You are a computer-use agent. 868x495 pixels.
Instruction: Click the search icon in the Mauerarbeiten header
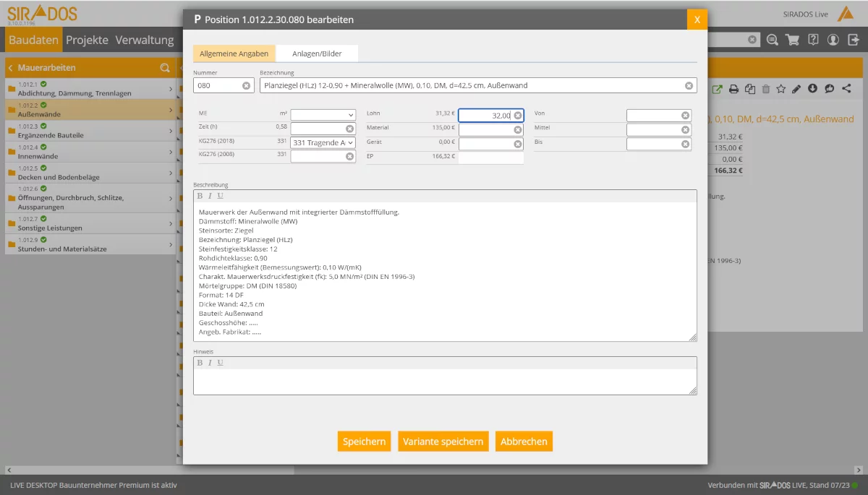[165, 68]
